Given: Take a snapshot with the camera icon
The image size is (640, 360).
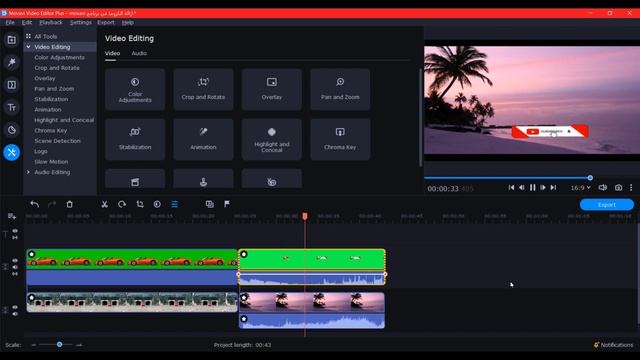Looking at the screenshot, I should coord(618,187).
